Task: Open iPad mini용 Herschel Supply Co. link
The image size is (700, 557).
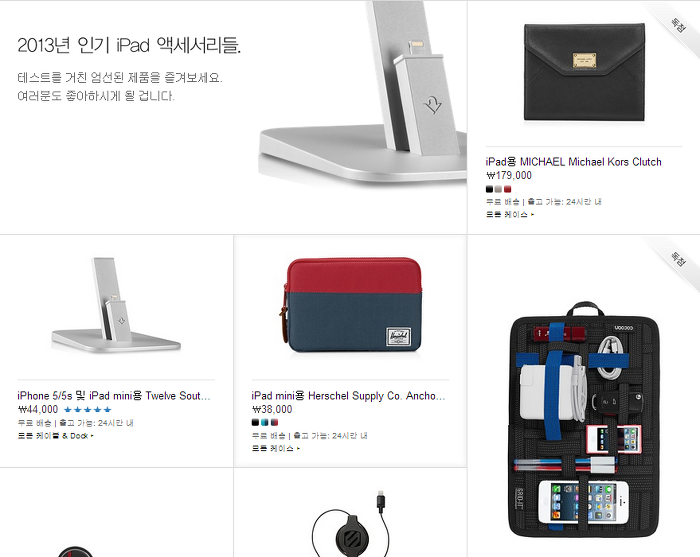Action: (348, 396)
